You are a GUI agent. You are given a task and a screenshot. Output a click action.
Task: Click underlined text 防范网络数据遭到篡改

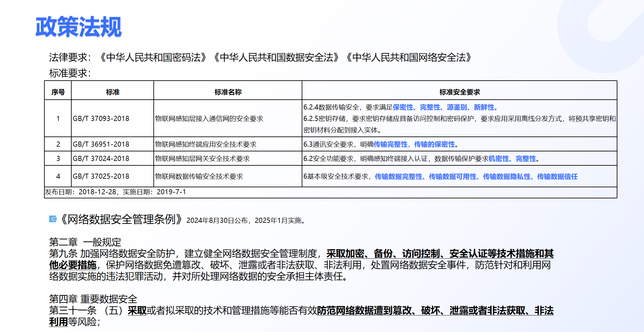tap(364, 310)
